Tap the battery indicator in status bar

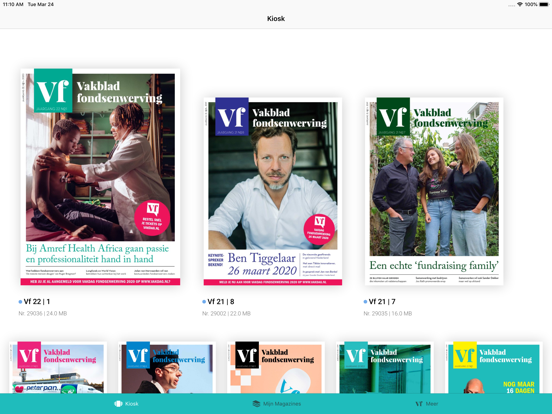pos(544,4)
